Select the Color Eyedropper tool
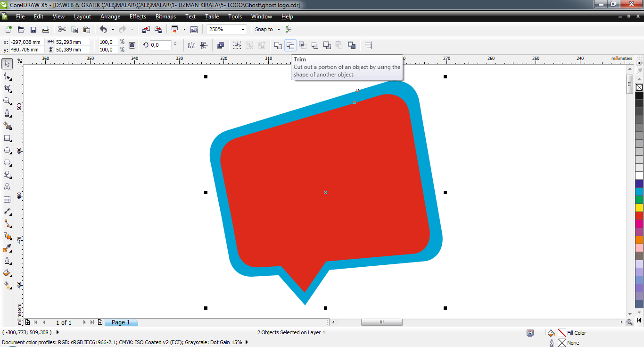 pyautogui.click(x=8, y=248)
